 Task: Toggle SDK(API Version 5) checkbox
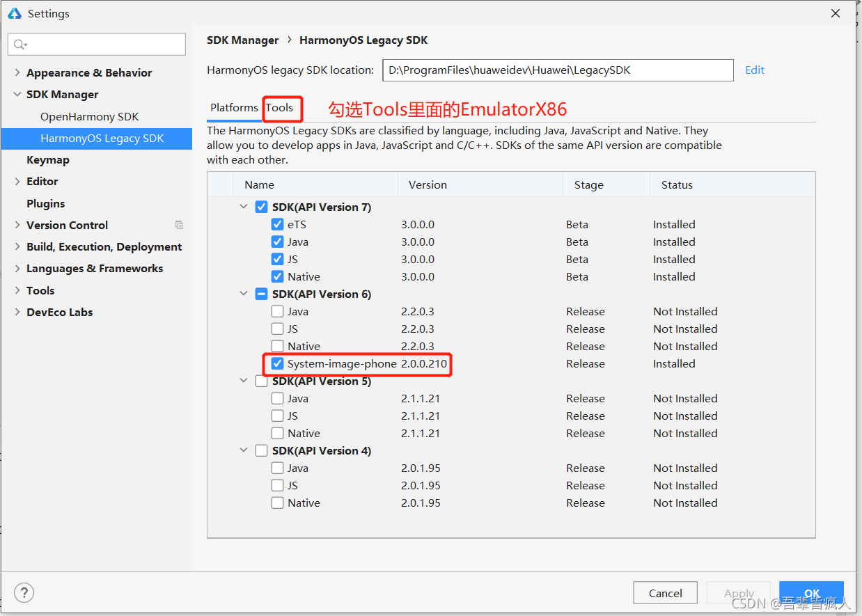point(261,381)
